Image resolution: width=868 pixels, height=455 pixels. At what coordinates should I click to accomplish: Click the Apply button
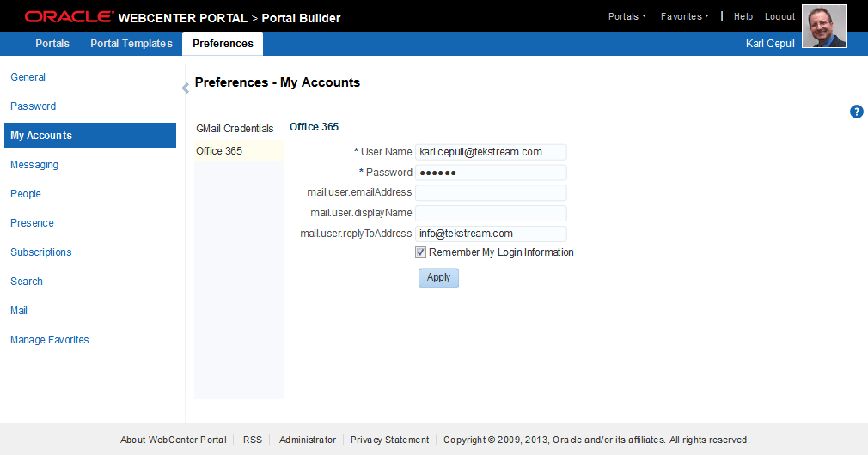pyautogui.click(x=438, y=277)
